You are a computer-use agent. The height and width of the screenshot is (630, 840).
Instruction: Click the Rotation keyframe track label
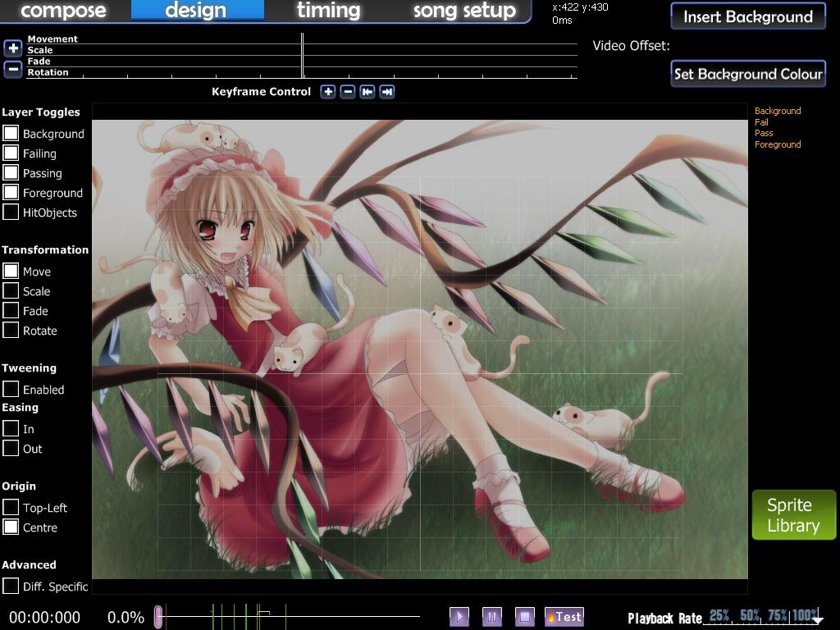pos(48,72)
